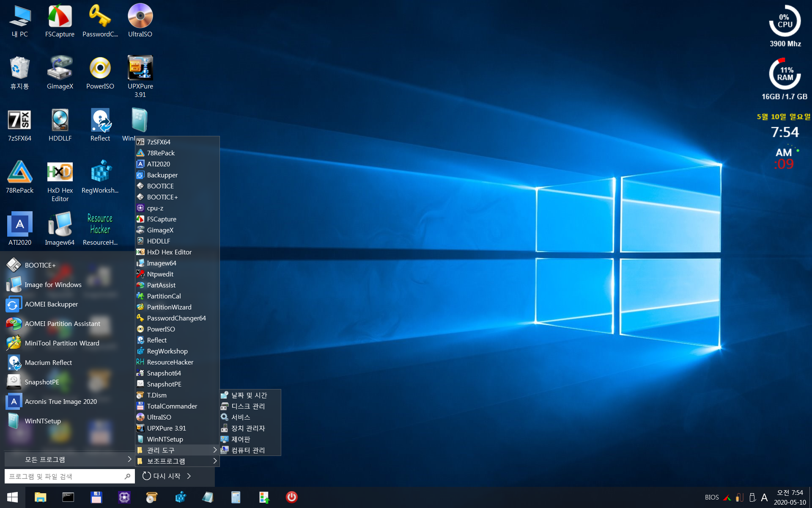The width and height of the screenshot is (812, 508).
Task: Open the FSCapture desktop icon
Action: (x=60, y=21)
